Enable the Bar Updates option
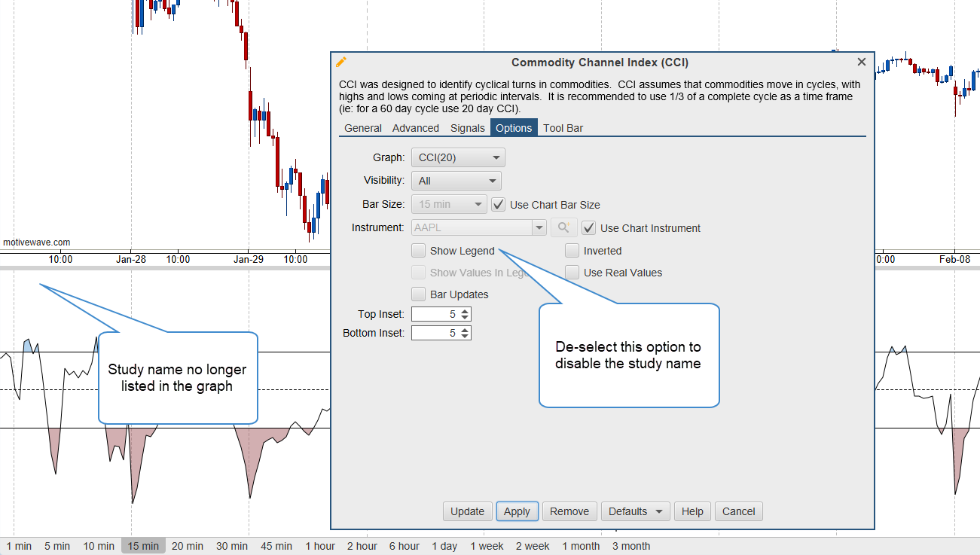The image size is (980, 555). (x=419, y=294)
